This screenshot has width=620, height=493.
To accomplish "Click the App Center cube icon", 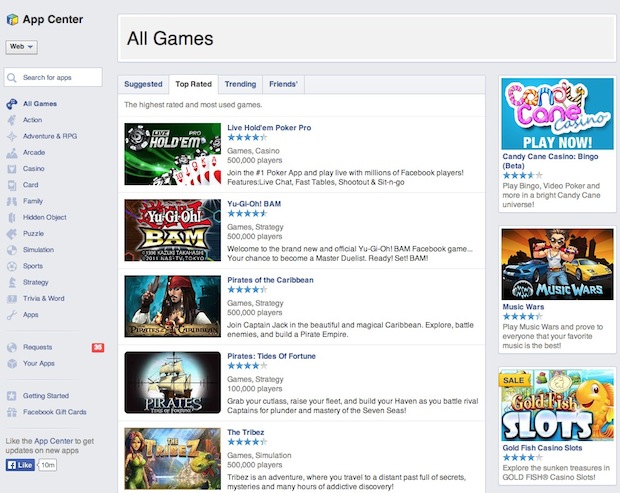I will (x=11, y=19).
